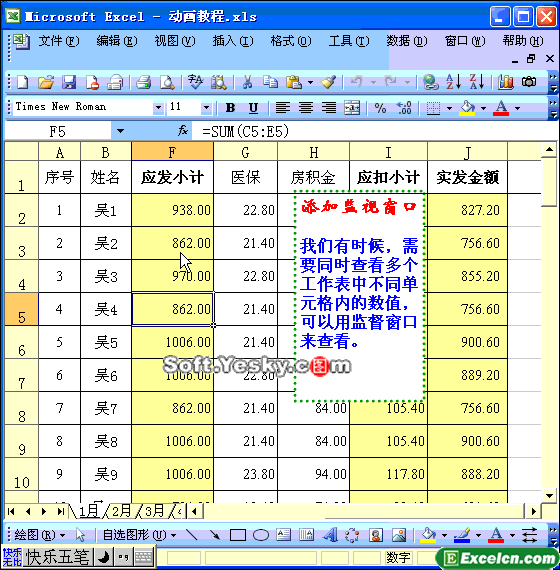Select column header G
Image resolution: width=560 pixels, height=570 pixels.
coord(245,152)
